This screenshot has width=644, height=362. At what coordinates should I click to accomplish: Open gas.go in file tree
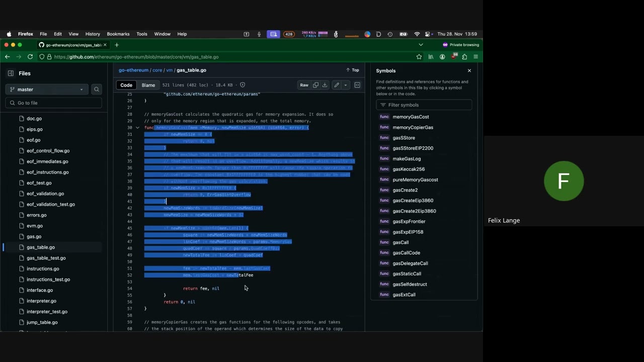[x=34, y=236]
